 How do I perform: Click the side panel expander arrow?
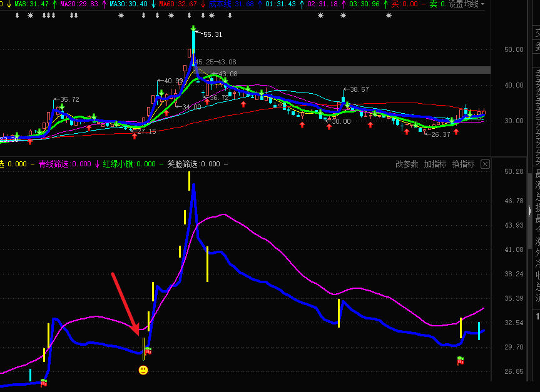click(x=529, y=210)
